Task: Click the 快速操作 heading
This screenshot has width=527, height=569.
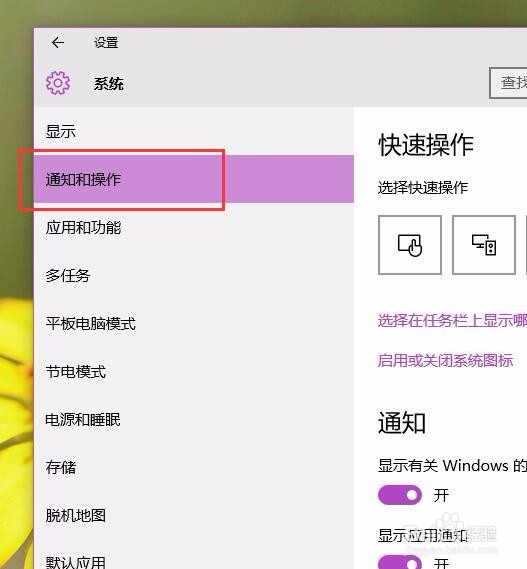Action: pyautogui.click(x=426, y=145)
